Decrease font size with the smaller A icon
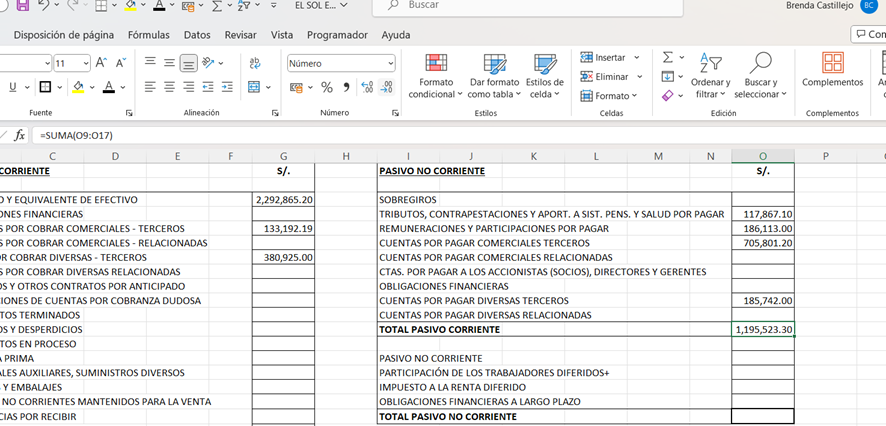The width and height of the screenshot is (886, 426). pos(121,63)
